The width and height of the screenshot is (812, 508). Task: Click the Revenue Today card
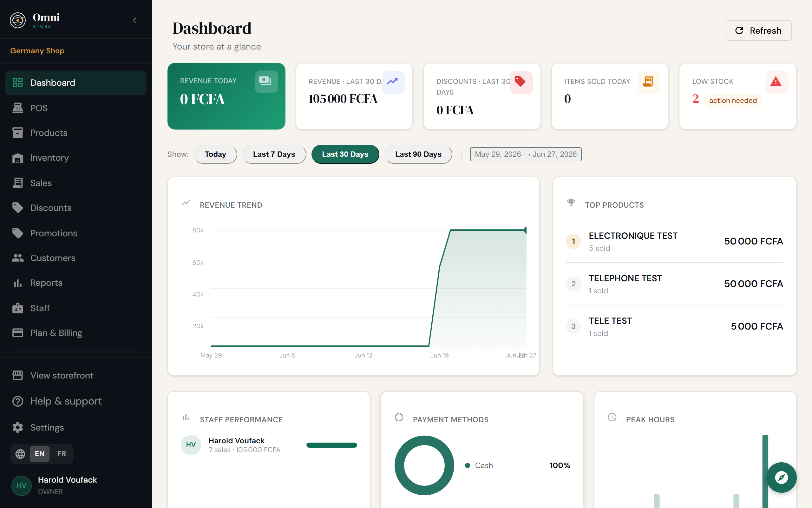point(226,96)
